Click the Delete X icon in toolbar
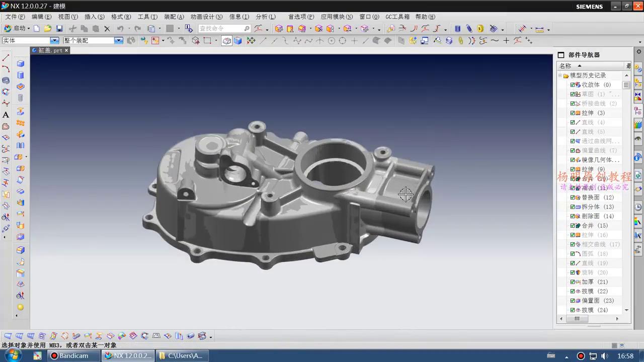 (107, 29)
